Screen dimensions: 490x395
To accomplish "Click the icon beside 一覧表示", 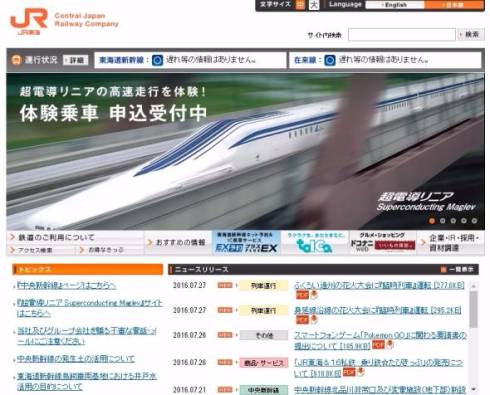I will tap(443, 269).
